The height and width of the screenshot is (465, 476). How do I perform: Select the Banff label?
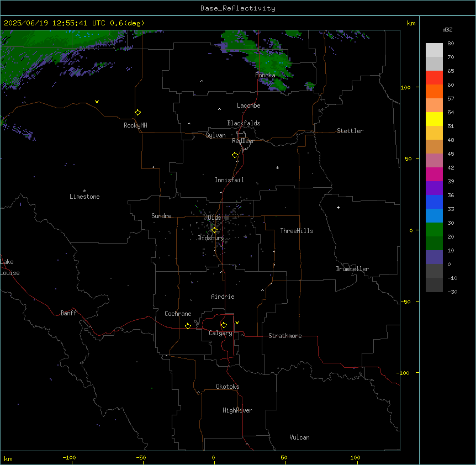click(x=68, y=313)
